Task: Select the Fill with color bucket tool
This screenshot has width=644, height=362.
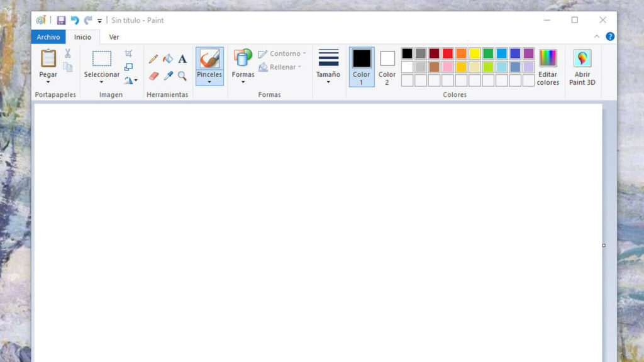Action: [167, 58]
